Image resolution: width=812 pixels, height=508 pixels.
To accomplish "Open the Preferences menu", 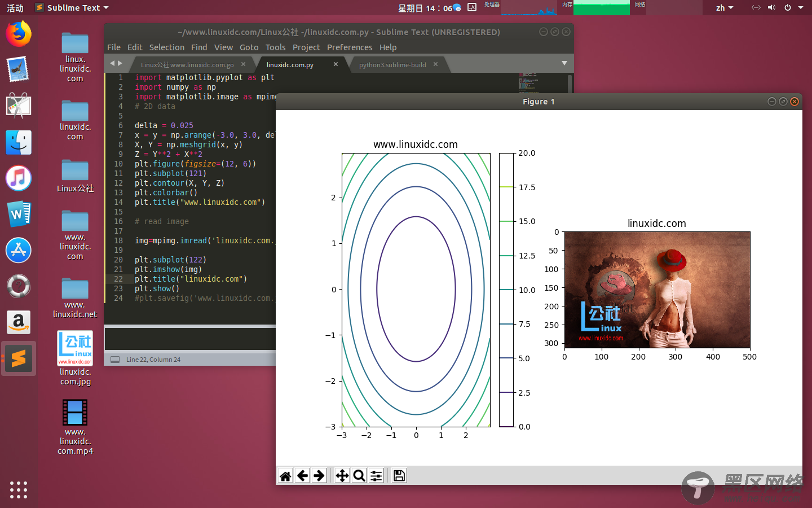I will pos(350,47).
